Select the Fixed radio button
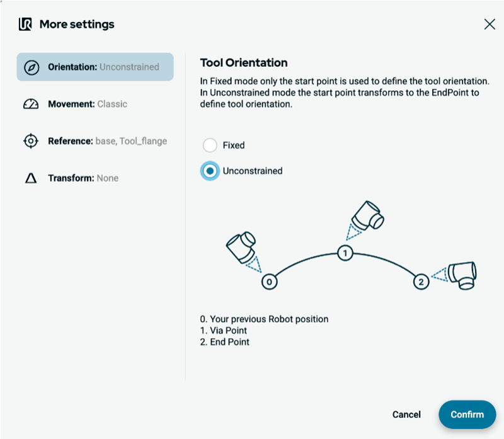 click(210, 145)
